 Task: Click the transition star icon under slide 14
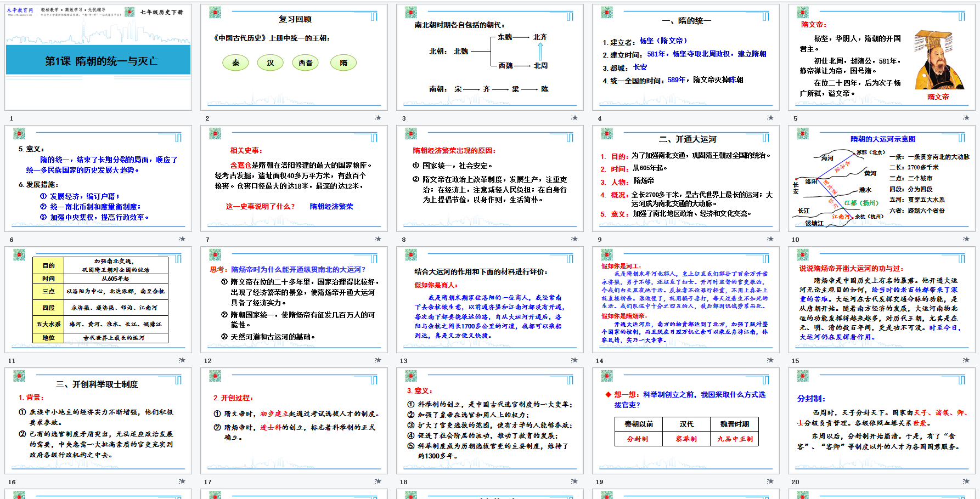[x=770, y=360]
